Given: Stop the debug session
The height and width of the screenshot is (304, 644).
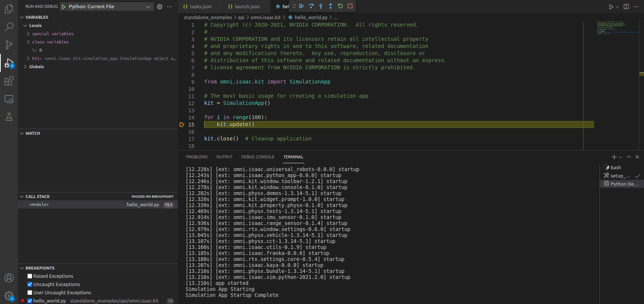Looking at the screenshot, I should tap(350, 6).
